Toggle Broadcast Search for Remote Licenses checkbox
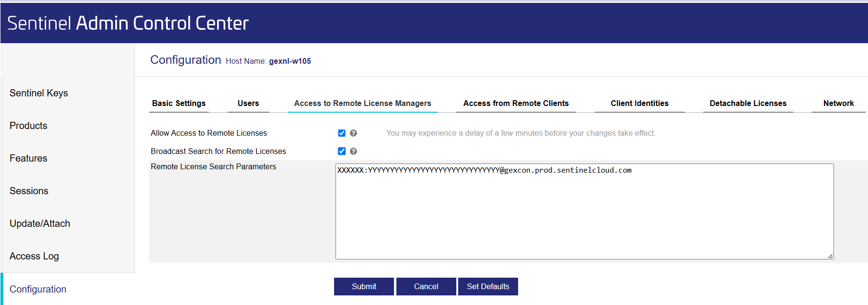Image resolution: width=868 pixels, height=305 pixels. pos(342,151)
